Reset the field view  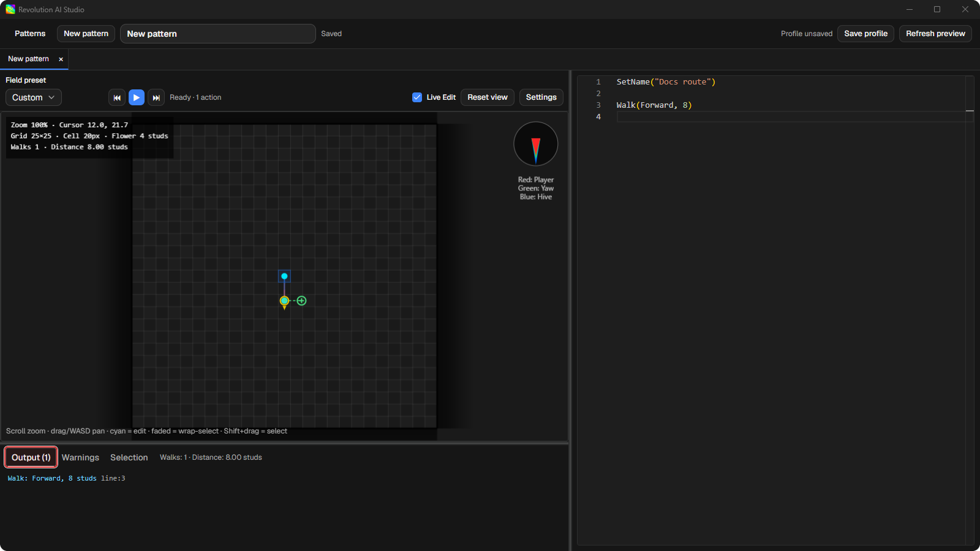pyautogui.click(x=488, y=97)
